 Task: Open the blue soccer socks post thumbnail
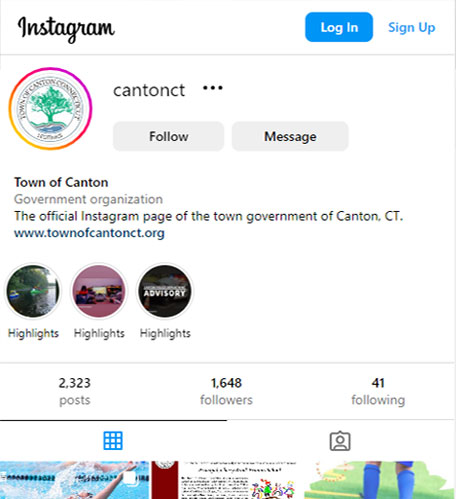(380, 480)
